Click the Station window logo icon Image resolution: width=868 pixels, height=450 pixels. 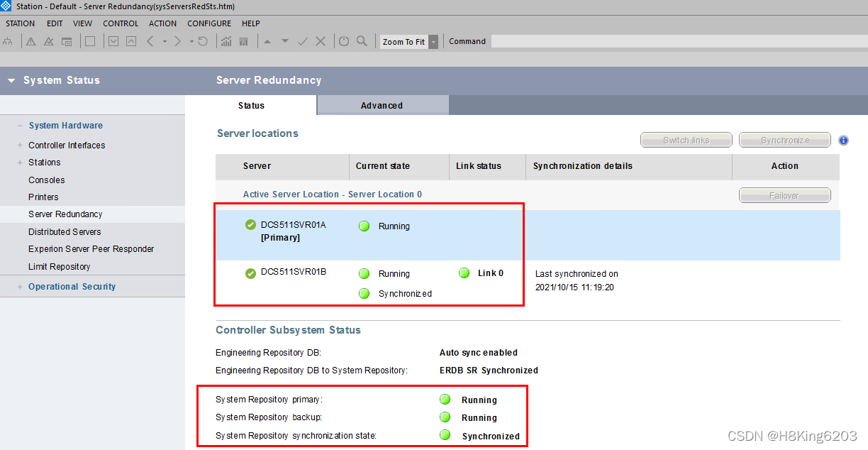(7, 6)
